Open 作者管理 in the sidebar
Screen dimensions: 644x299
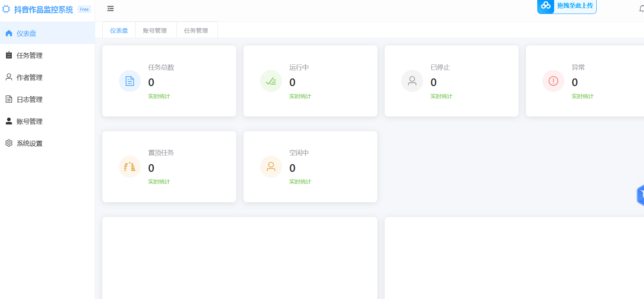29,77
